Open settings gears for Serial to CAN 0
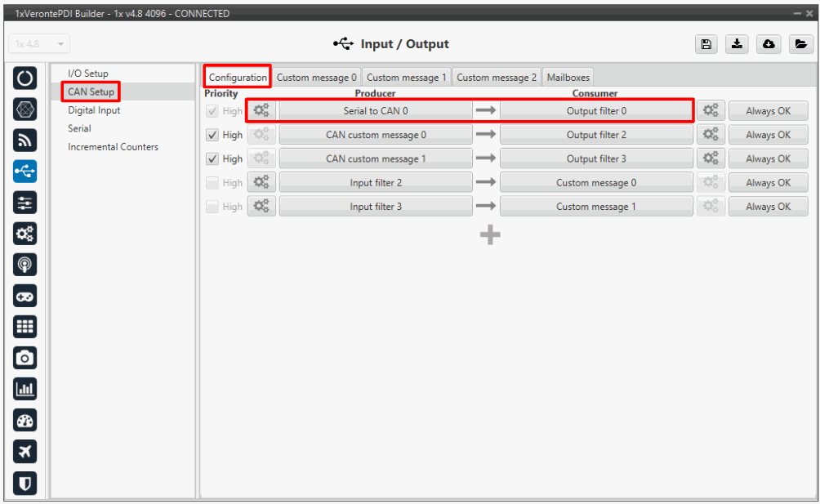 (262, 111)
